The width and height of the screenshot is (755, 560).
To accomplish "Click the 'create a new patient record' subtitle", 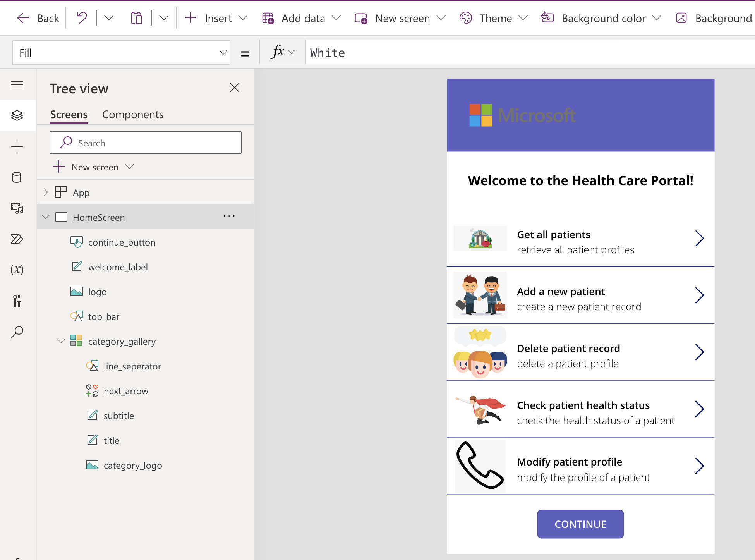I will (579, 307).
